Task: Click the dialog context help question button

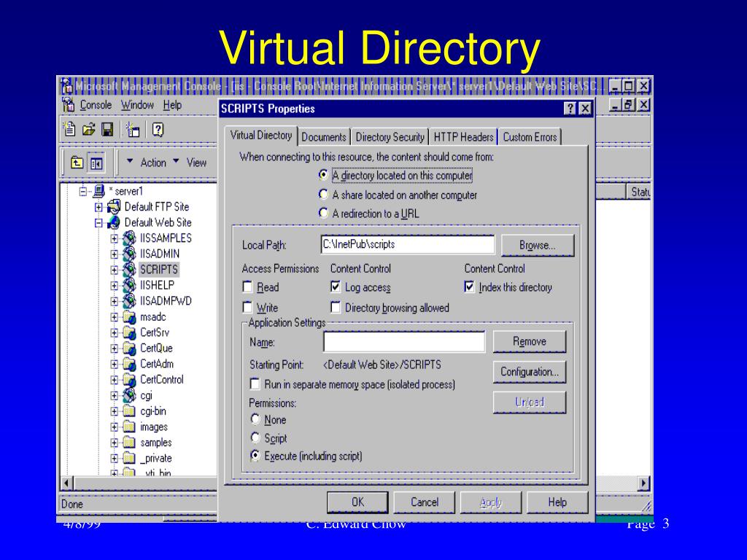Action: 570,109
